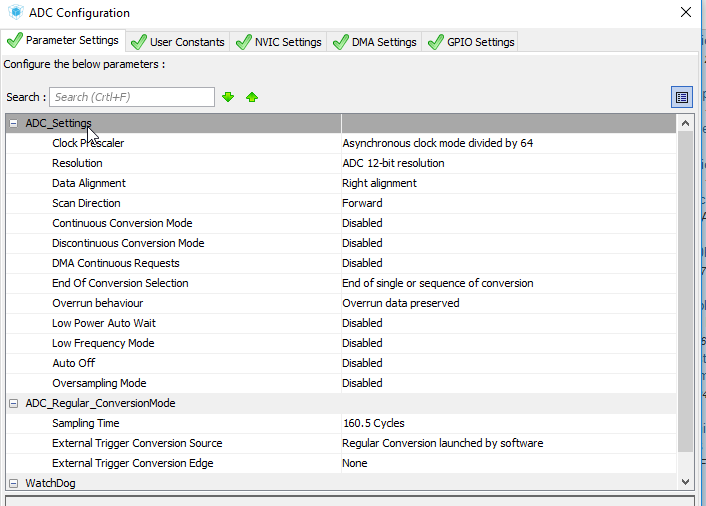Click the 'External Trigger Conversion Edge' label
The height and width of the screenshot is (506, 706).
point(132,463)
